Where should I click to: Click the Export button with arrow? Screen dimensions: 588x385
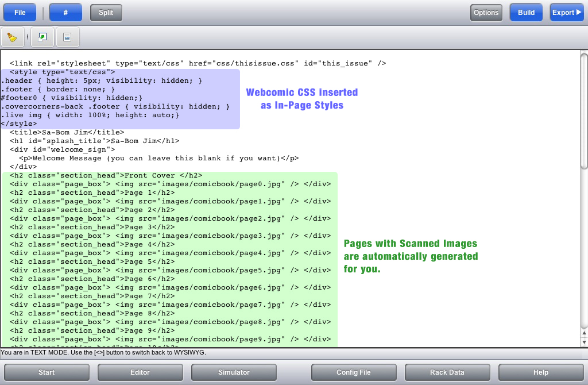coord(567,13)
